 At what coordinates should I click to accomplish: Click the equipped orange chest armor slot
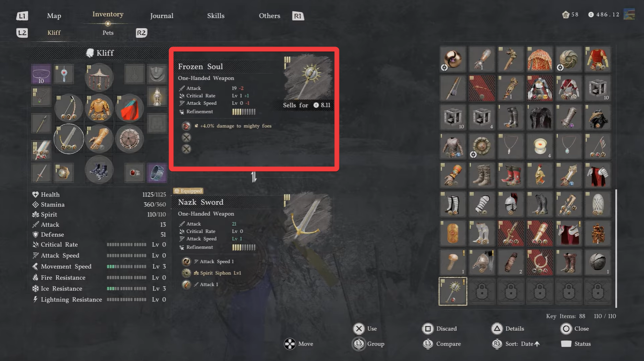[99, 108]
